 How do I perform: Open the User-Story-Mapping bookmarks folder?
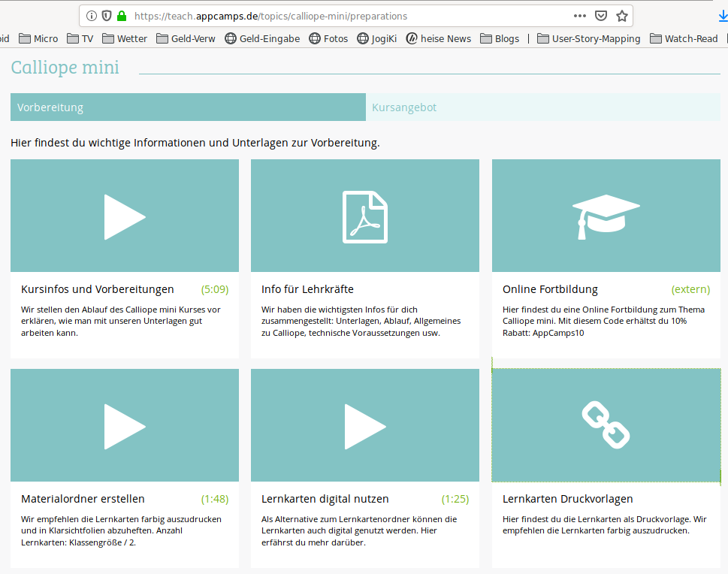[589, 38]
